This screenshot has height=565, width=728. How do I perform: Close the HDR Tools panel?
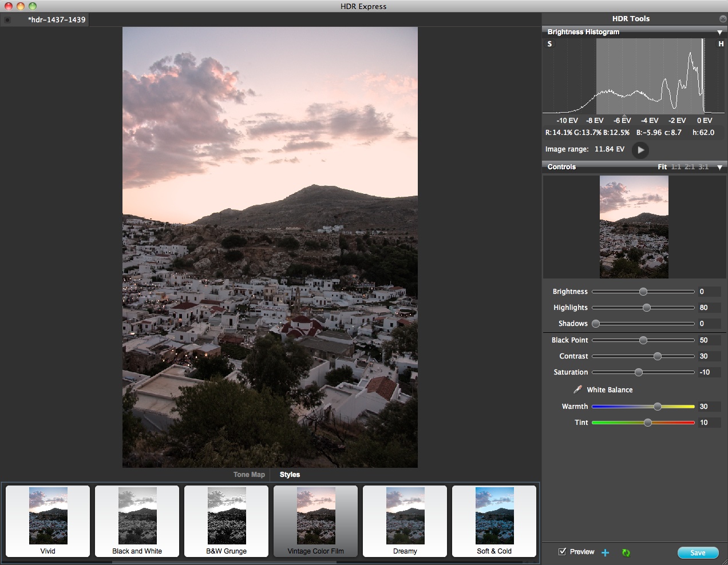tap(723, 19)
